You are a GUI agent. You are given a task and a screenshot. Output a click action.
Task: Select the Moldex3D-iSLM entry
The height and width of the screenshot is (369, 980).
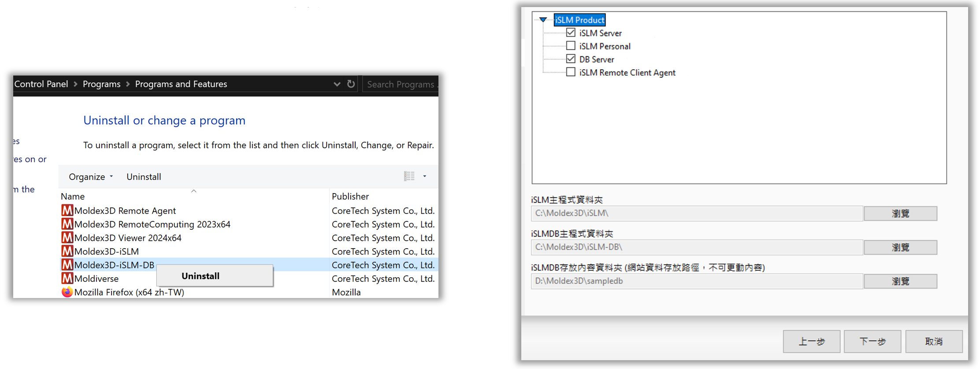pos(249,251)
